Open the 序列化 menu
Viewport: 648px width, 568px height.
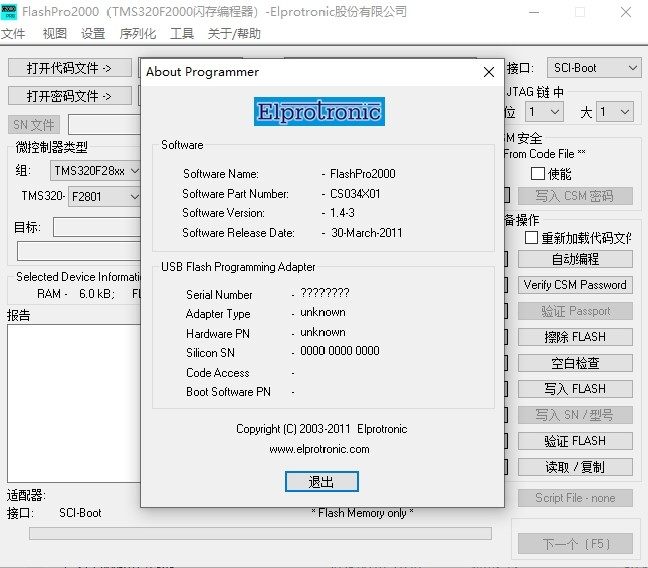(x=138, y=33)
